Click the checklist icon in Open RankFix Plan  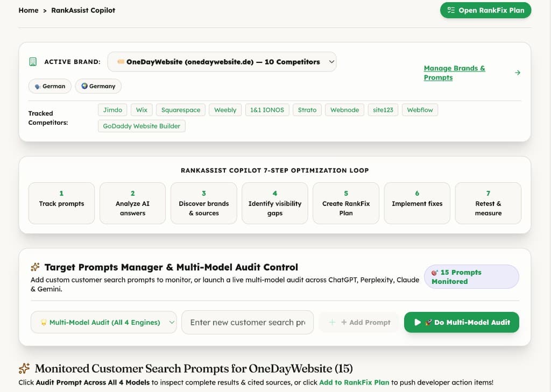(451, 10)
